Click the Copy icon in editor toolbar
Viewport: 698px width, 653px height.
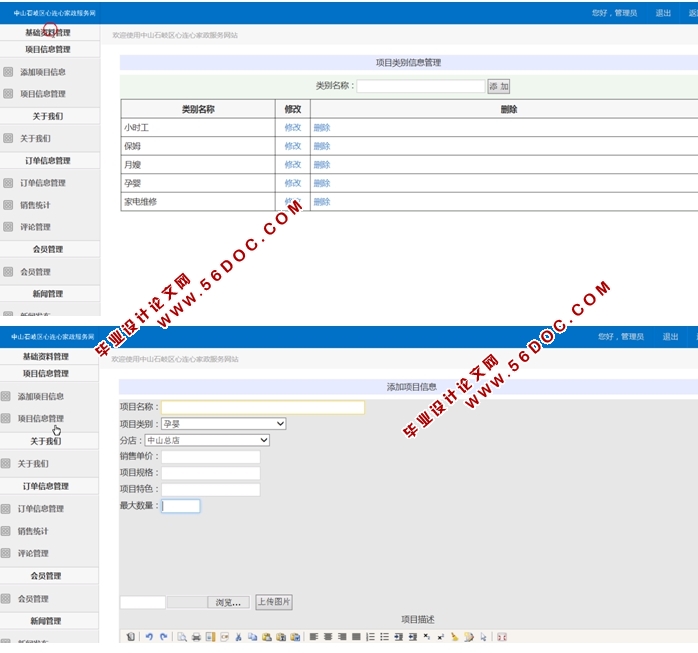252,637
